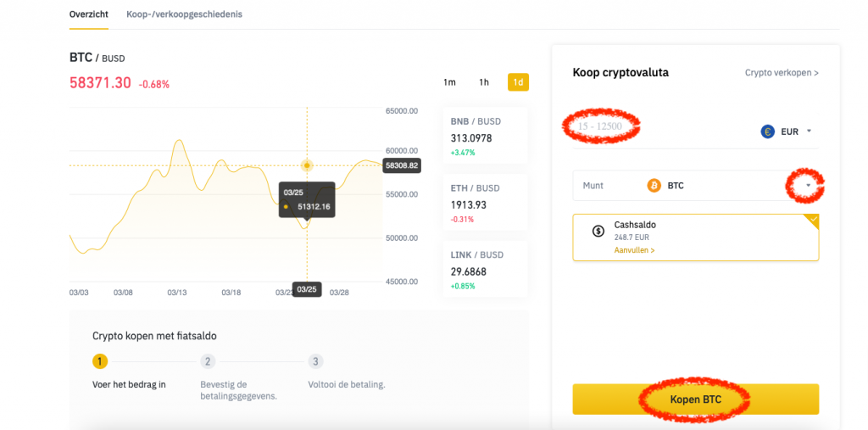Open the BNB / BUSD price card
The width and height of the screenshot is (868, 430).
tap(485, 136)
